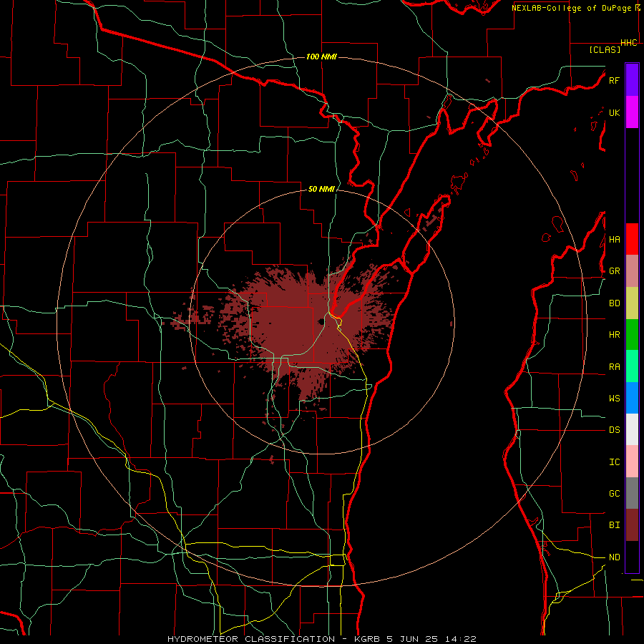Click the RA legend label text
644x644 pixels.
click(x=614, y=367)
